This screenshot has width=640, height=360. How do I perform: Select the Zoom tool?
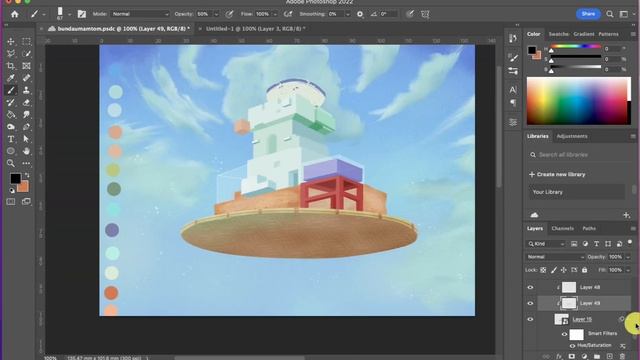point(11,163)
